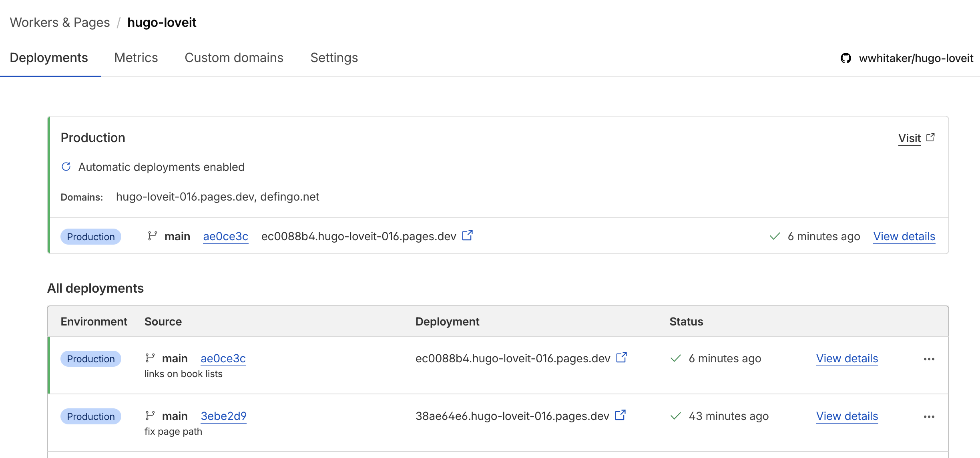Screen dimensions: 980x458
Task: Click Environment column header
Action: pos(94,321)
